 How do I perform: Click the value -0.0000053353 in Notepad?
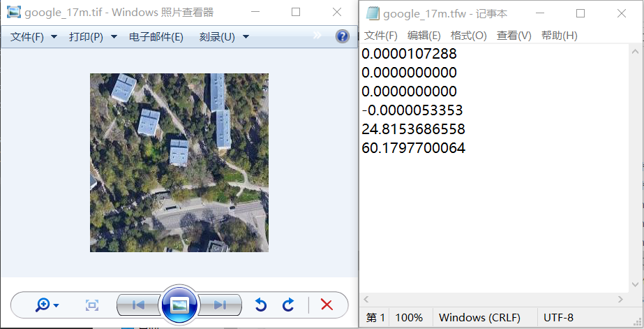412,110
